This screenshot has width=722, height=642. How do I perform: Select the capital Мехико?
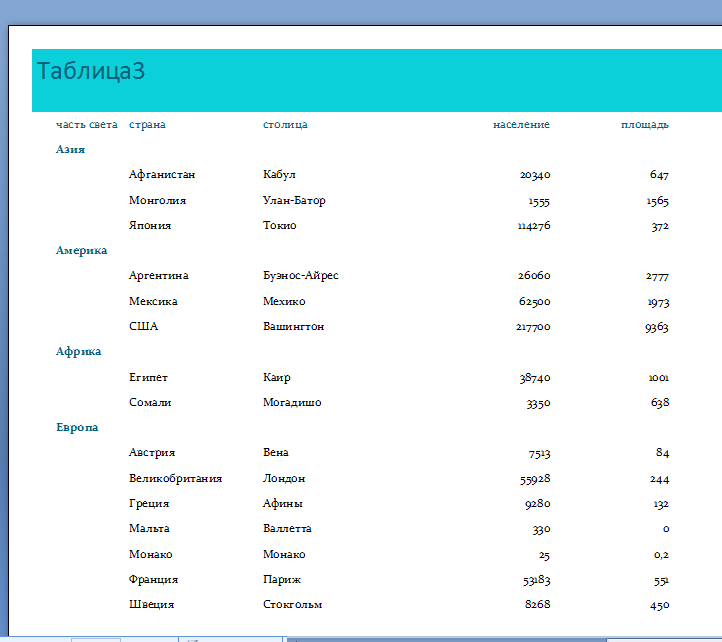coord(284,301)
